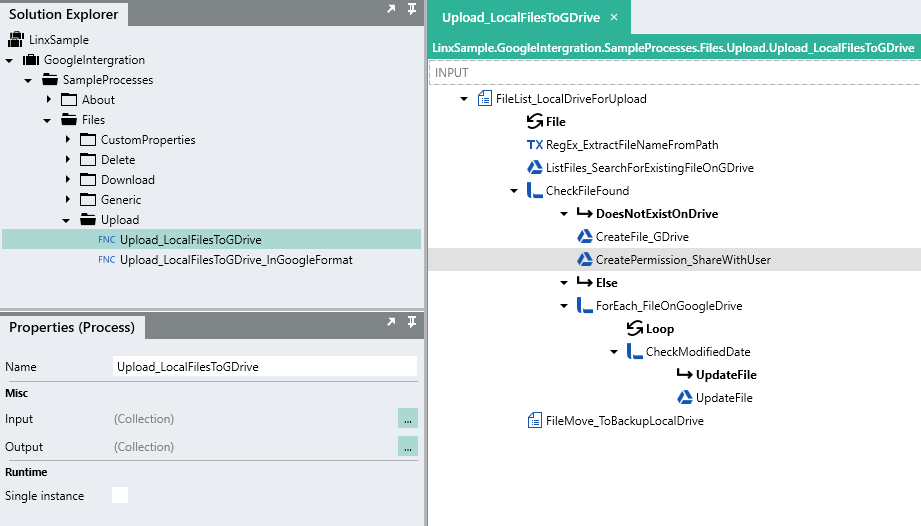Expand the Download folder
The width and height of the screenshot is (921, 526).
(x=68, y=180)
